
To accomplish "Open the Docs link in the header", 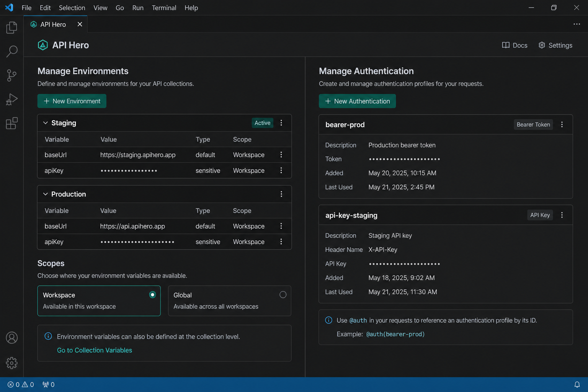I will (514, 45).
